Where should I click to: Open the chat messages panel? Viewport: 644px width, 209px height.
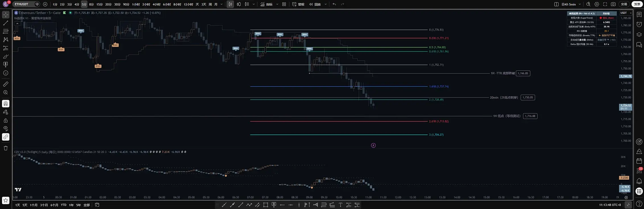tap(639, 45)
